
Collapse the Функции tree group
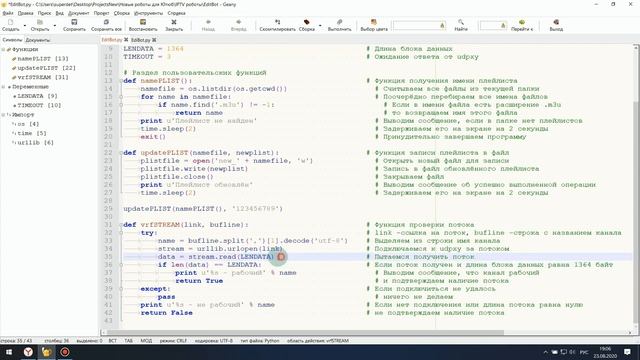pyautogui.click(x=3, y=49)
